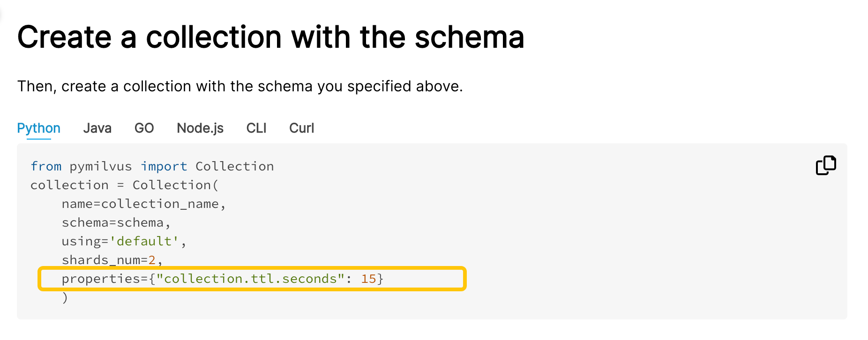Click the TTL value 15 in the code

point(369,278)
